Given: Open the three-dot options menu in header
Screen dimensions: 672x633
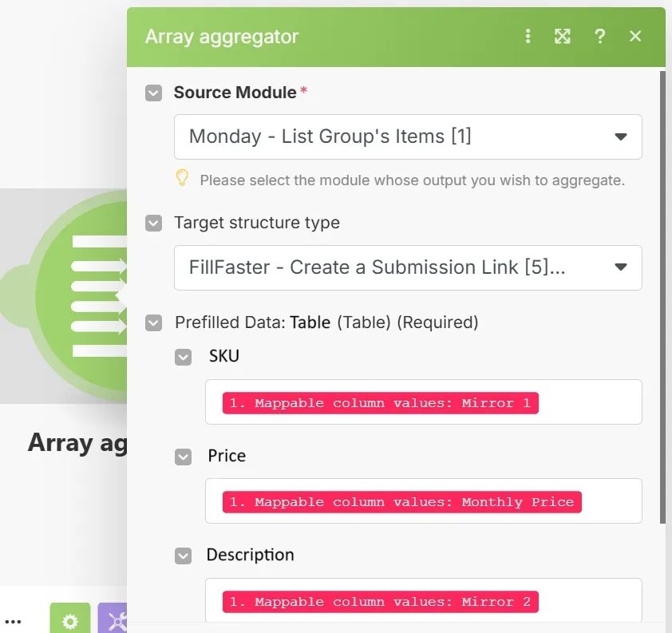Looking at the screenshot, I should [528, 36].
